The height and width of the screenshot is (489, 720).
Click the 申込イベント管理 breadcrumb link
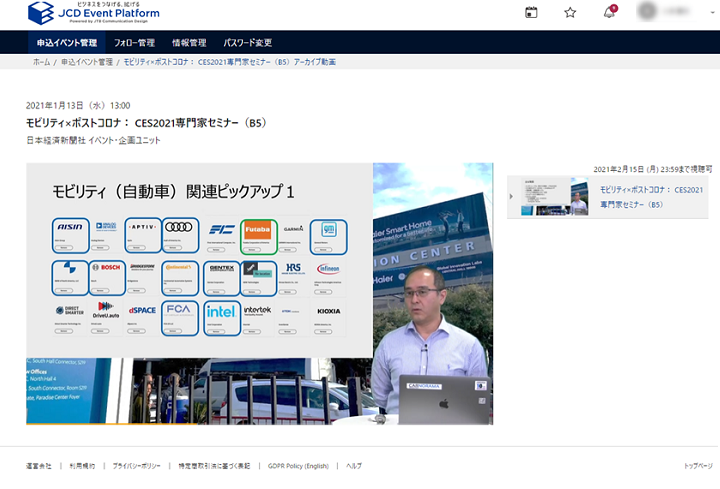click(x=87, y=62)
